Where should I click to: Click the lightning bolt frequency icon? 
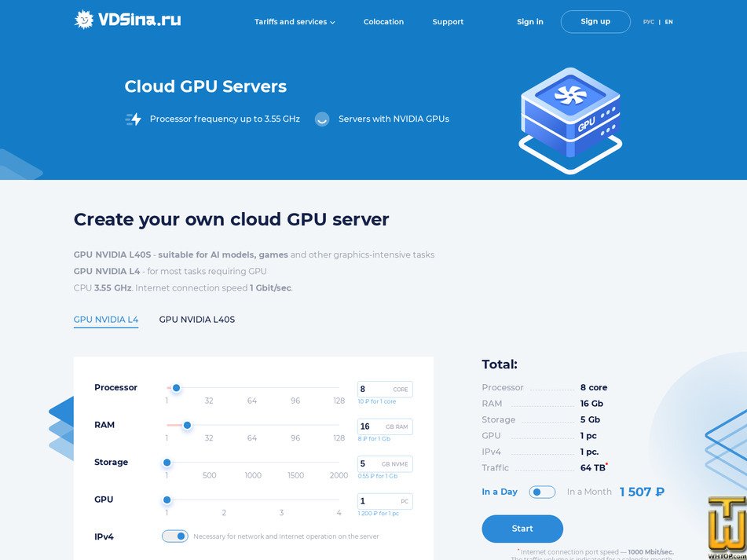(x=134, y=119)
